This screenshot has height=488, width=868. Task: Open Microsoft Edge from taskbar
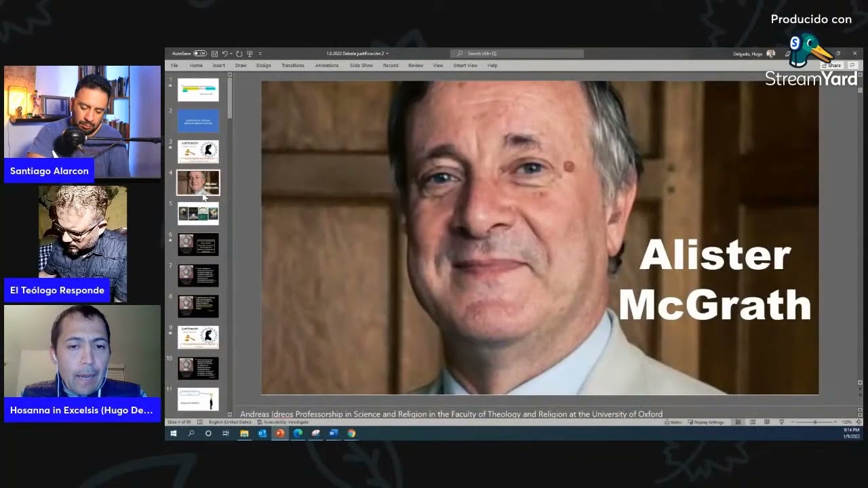(x=298, y=433)
